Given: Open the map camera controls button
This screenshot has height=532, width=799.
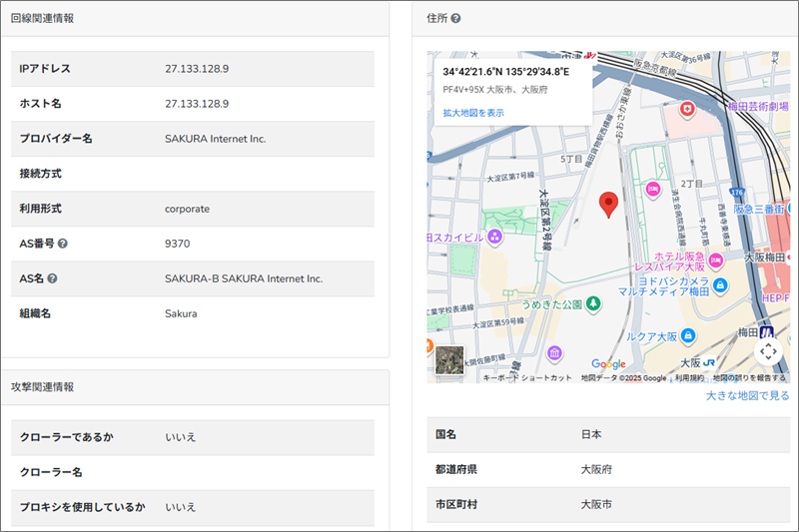Looking at the screenshot, I should click(x=767, y=351).
